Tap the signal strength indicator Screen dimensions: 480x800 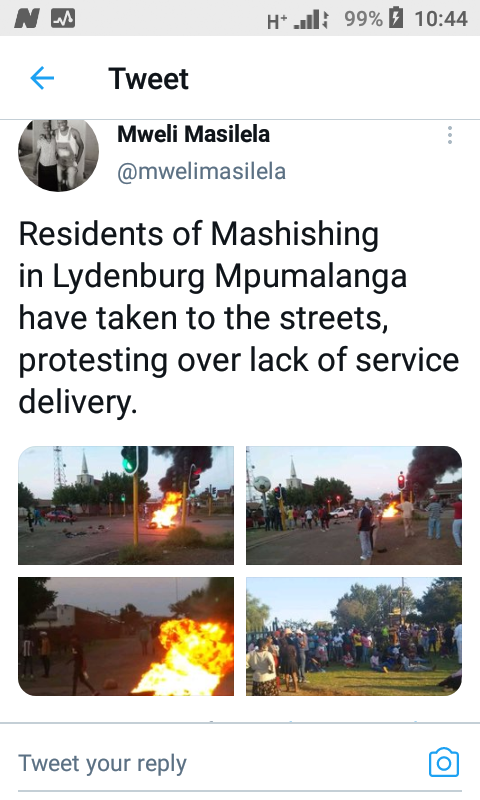point(311,20)
